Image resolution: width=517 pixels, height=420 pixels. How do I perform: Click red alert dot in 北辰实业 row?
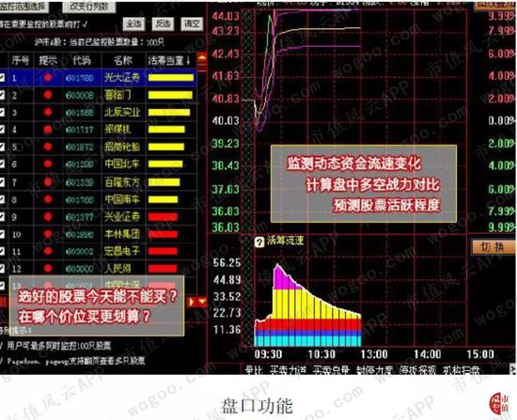pyautogui.click(x=48, y=112)
